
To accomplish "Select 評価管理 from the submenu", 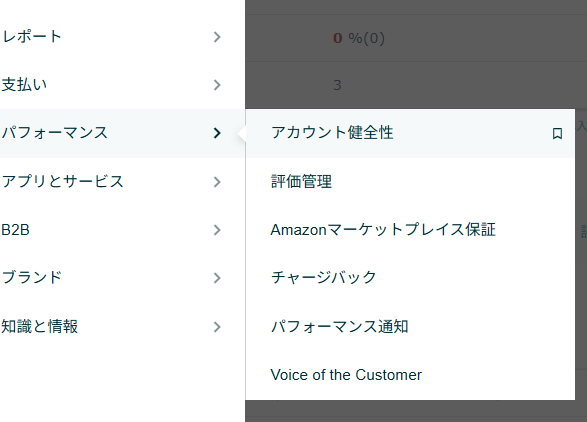I will click(x=301, y=182).
